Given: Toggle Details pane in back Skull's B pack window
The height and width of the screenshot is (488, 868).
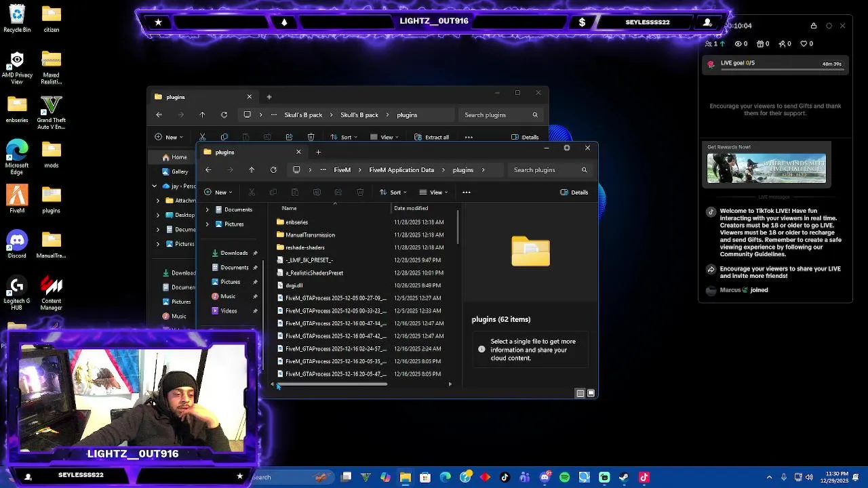Looking at the screenshot, I should (525, 137).
